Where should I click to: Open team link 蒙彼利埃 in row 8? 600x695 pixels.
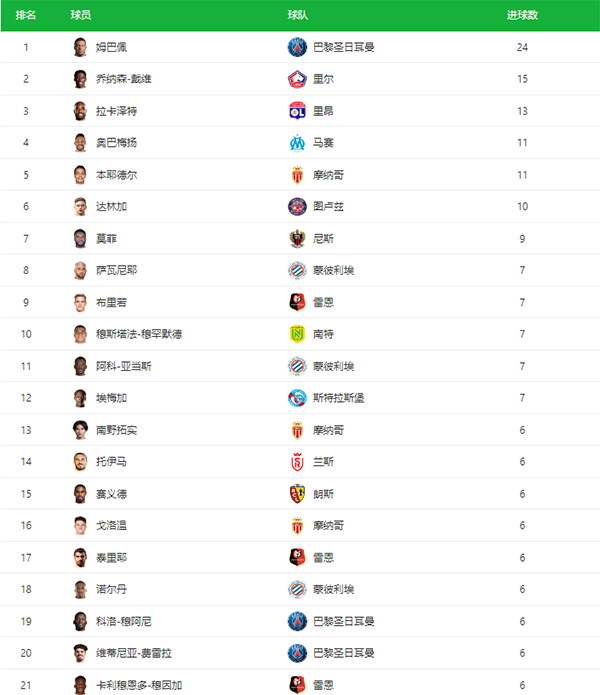click(x=334, y=270)
